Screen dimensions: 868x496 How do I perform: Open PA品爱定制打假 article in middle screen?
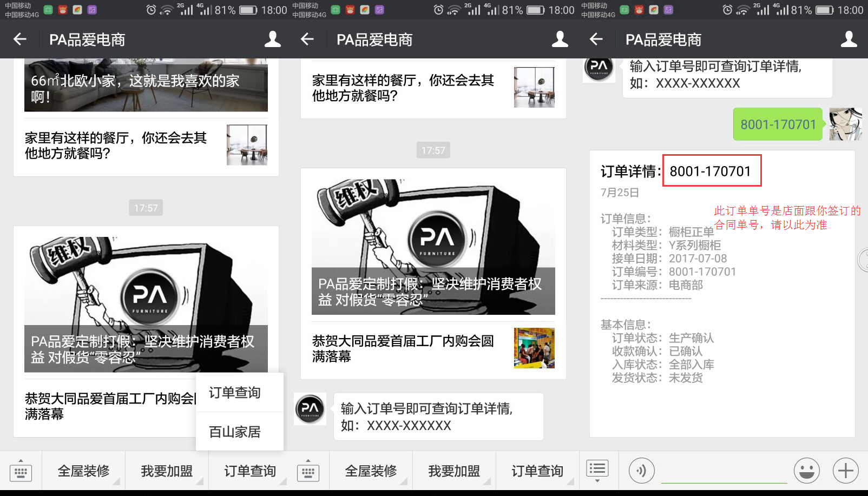pyautogui.click(x=433, y=247)
